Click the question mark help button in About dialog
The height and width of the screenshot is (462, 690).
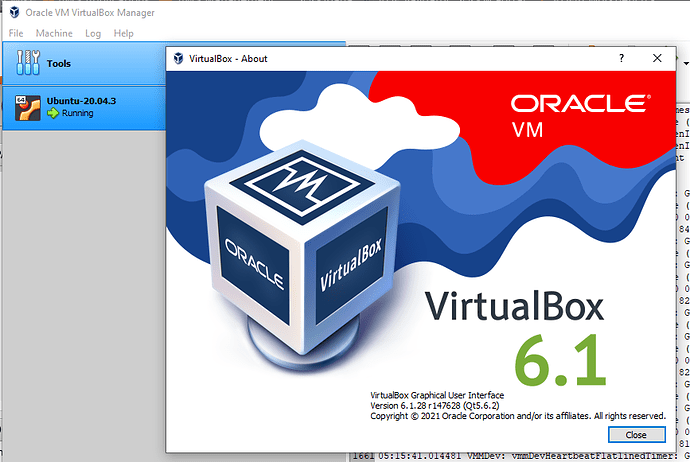621,58
